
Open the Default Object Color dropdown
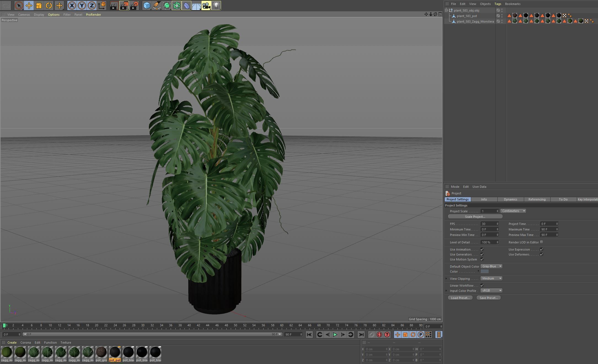pyautogui.click(x=491, y=266)
